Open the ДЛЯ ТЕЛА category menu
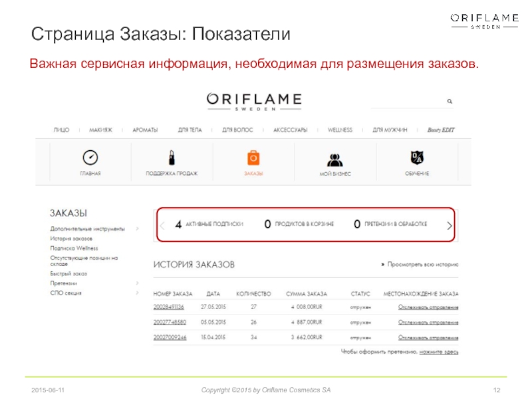This screenshot has height=399, width=532. 190,130
